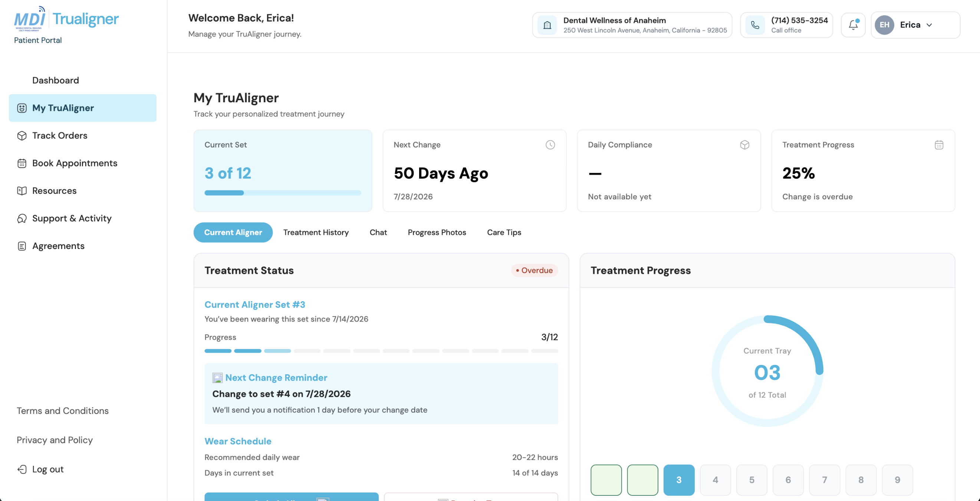Click the clock icon on Next Change card

coord(550,145)
